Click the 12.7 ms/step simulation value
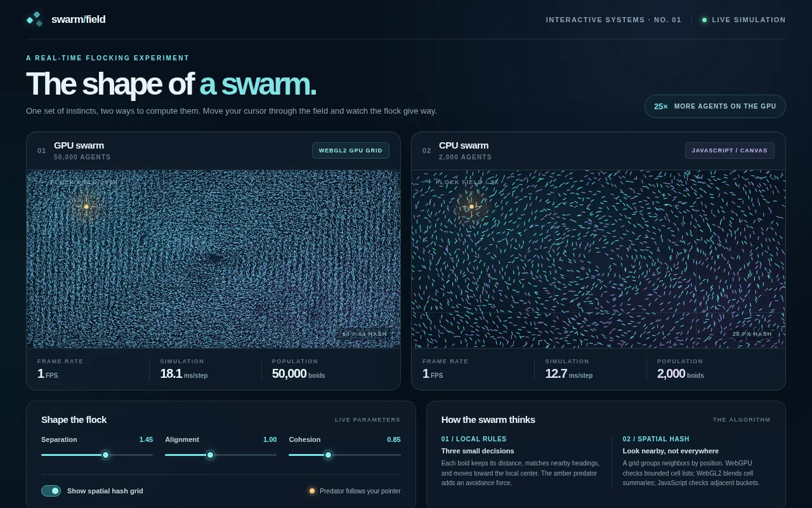Viewport: 812px width, 508px height. [x=569, y=374]
